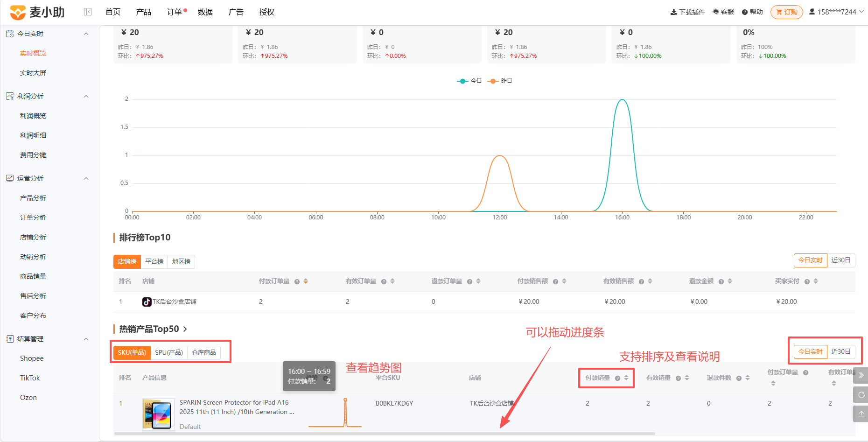Click the horizontal scrollbar under hot products table

coord(385,434)
